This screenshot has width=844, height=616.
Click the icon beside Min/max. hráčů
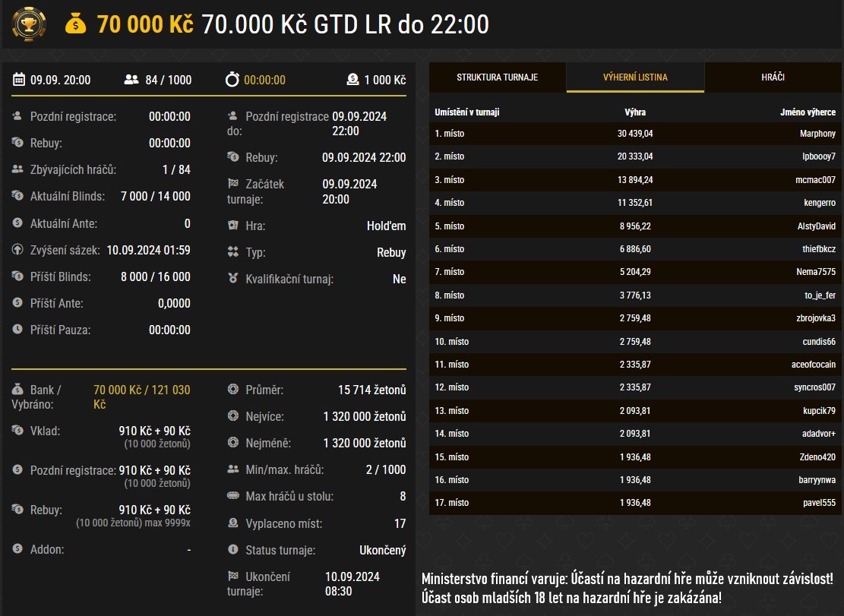coord(233,469)
